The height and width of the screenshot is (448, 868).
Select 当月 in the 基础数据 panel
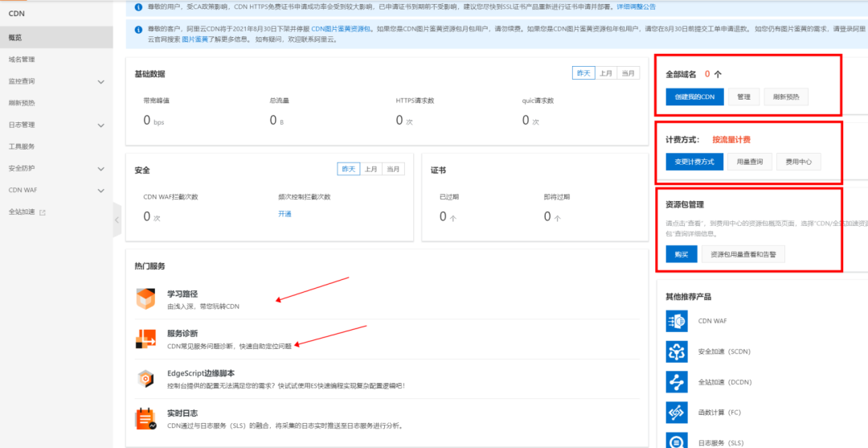(628, 73)
